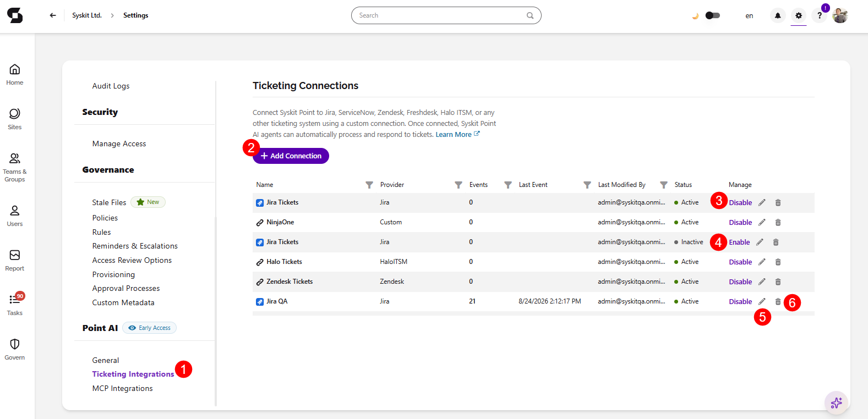Viewport: 868px width, 419px height.
Task: Delete the first Jira Tickets connection
Action: (x=778, y=202)
